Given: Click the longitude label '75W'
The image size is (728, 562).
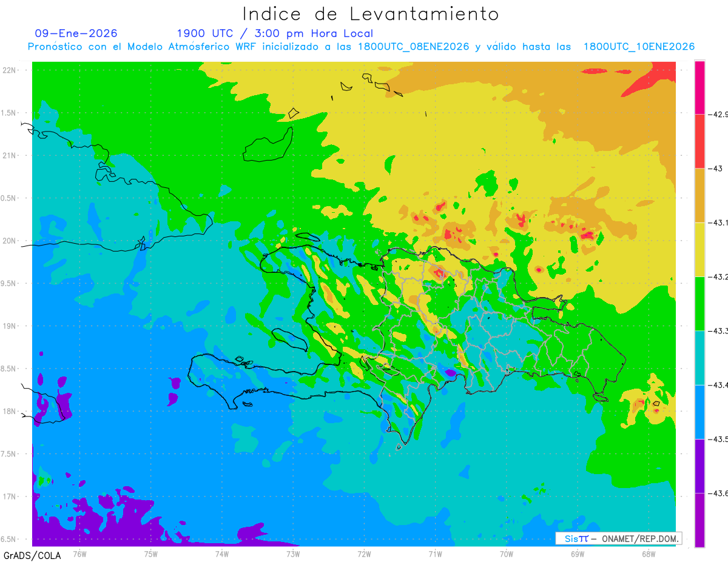Looking at the screenshot, I should point(151,554).
